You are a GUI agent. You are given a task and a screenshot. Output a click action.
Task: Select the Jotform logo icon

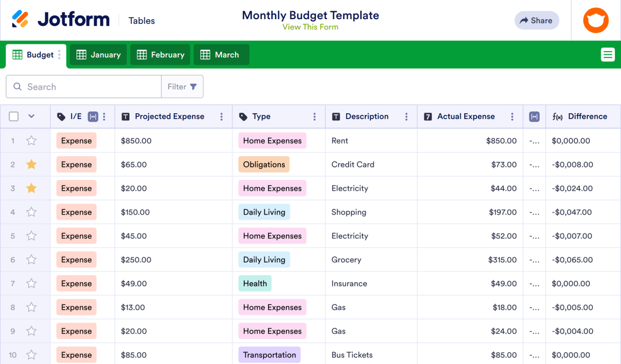click(x=22, y=19)
